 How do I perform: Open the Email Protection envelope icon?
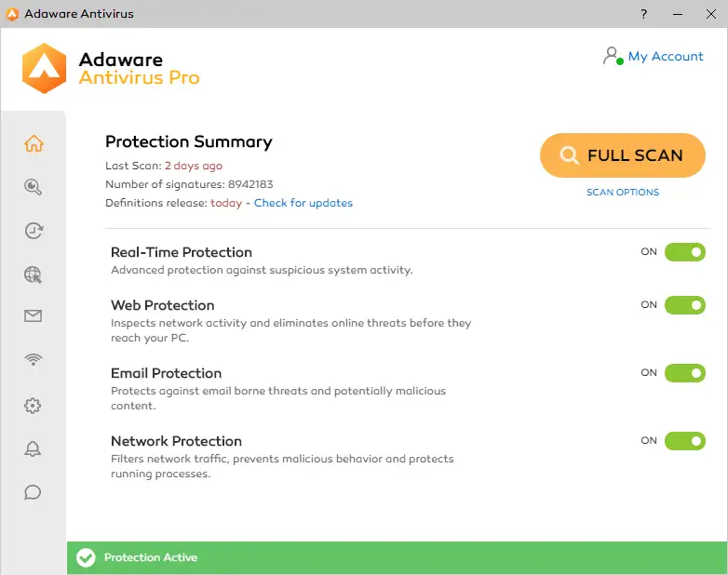[x=34, y=316]
